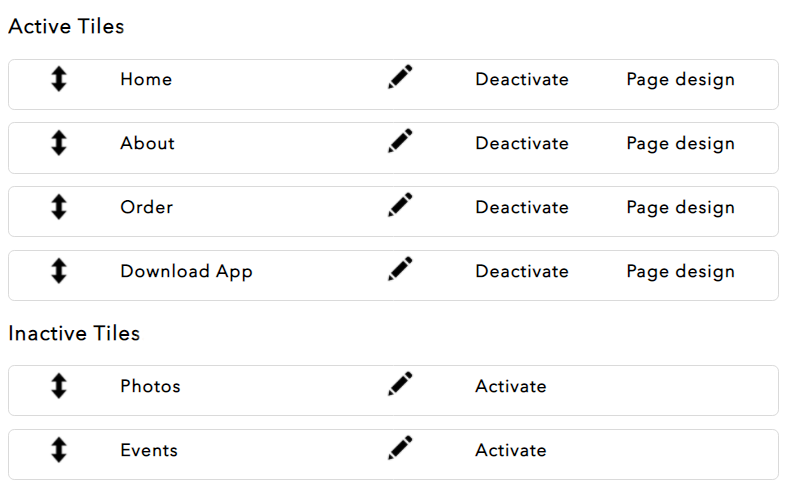Click the reorder arrows for Order tile
800x492 pixels.
(59, 207)
